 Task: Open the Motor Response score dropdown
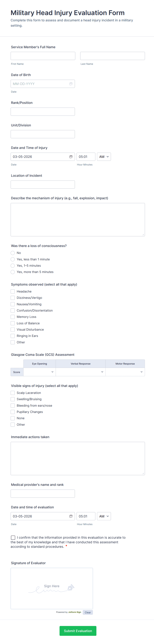(125, 372)
